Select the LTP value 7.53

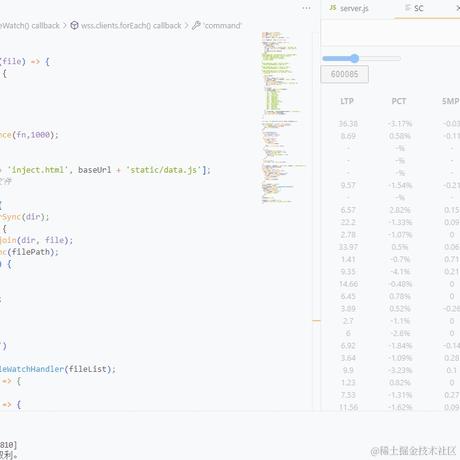348,395
